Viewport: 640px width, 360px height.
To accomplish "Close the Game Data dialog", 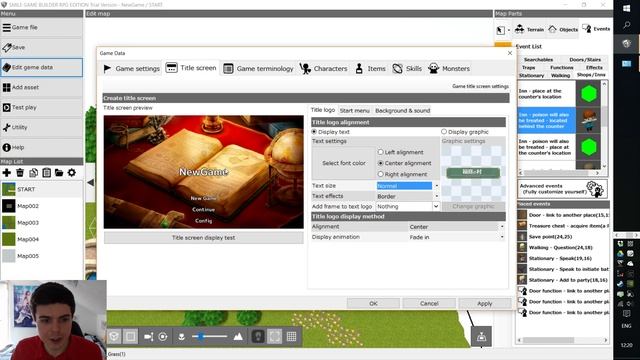I will (x=509, y=53).
